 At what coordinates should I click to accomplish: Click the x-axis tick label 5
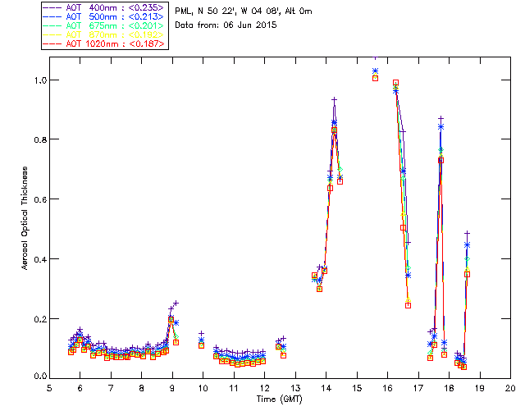point(49,388)
